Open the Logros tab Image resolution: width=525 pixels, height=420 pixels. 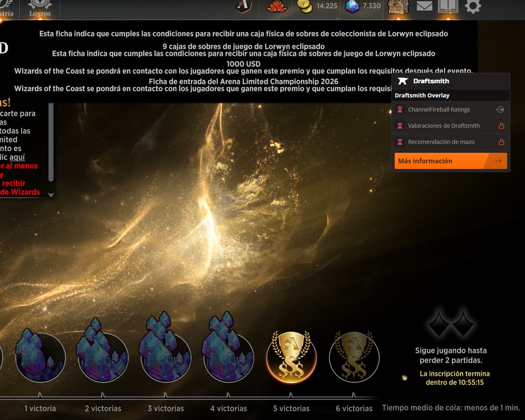pos(40,9)
